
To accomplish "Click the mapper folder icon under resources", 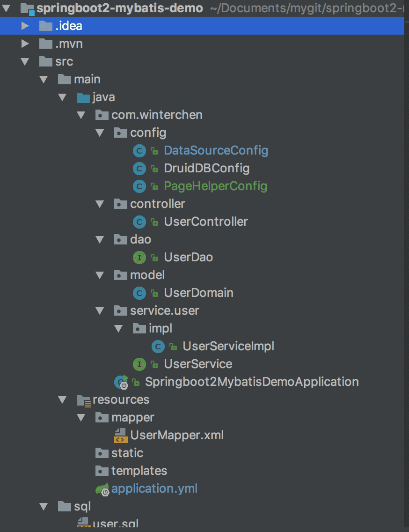I will point(102,417).
